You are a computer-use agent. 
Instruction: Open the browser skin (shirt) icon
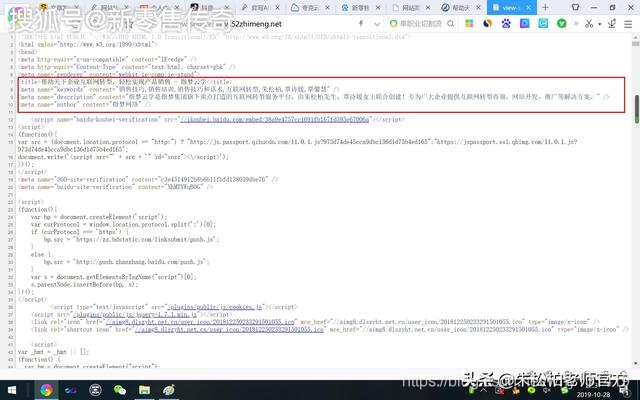point(576,7)
